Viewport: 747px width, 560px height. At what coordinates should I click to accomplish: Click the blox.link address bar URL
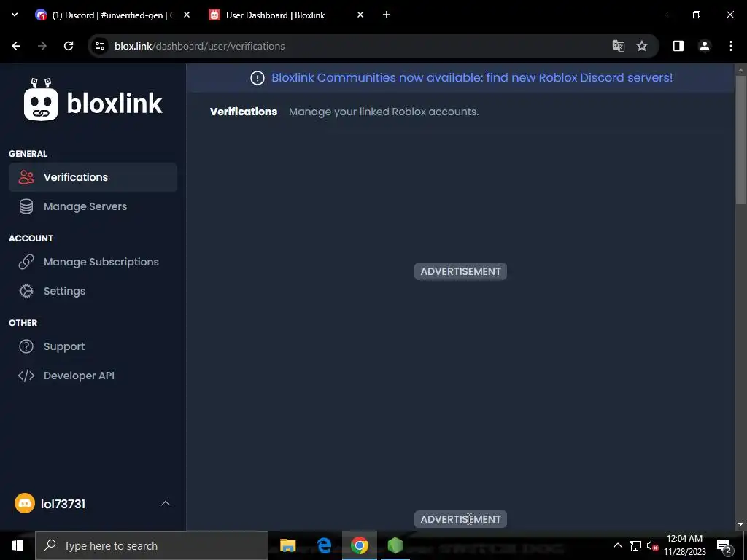(200, 46)
